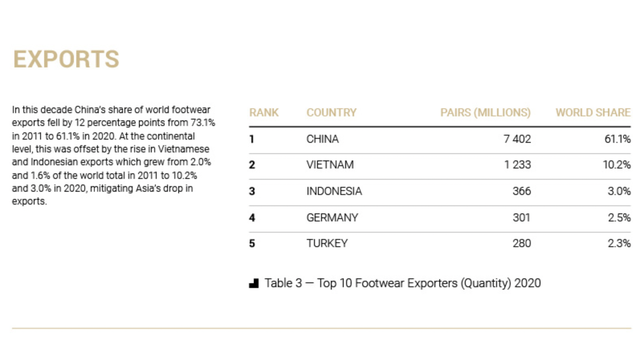The image size is (640, 361).
Task: Click rank number 2 in the table
Action: click(x=252, y=165)
